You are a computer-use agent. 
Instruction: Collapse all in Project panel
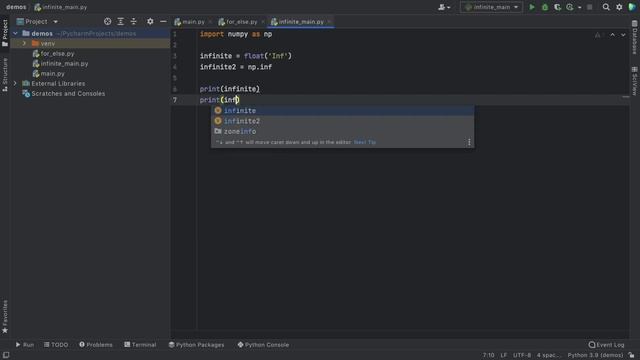coord(133,22)
